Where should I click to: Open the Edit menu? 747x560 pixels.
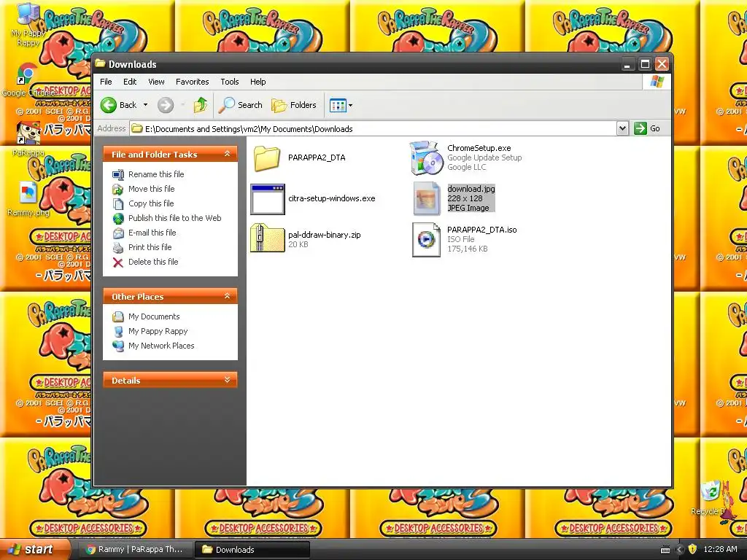click(130, 82)
